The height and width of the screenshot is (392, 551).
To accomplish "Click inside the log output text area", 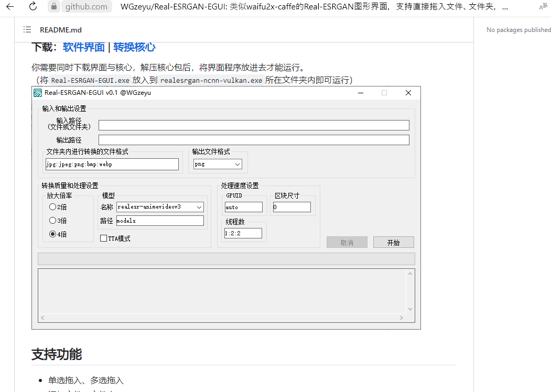I will (222, 291).
